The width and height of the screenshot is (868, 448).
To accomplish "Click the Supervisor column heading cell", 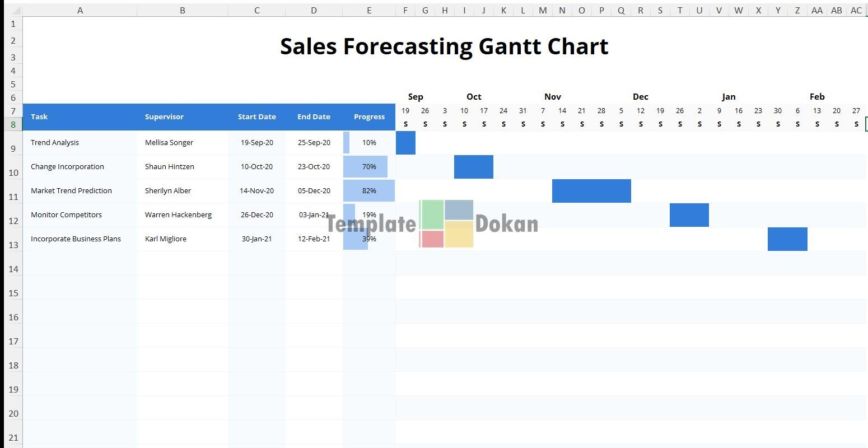I will tap(164, 116).
